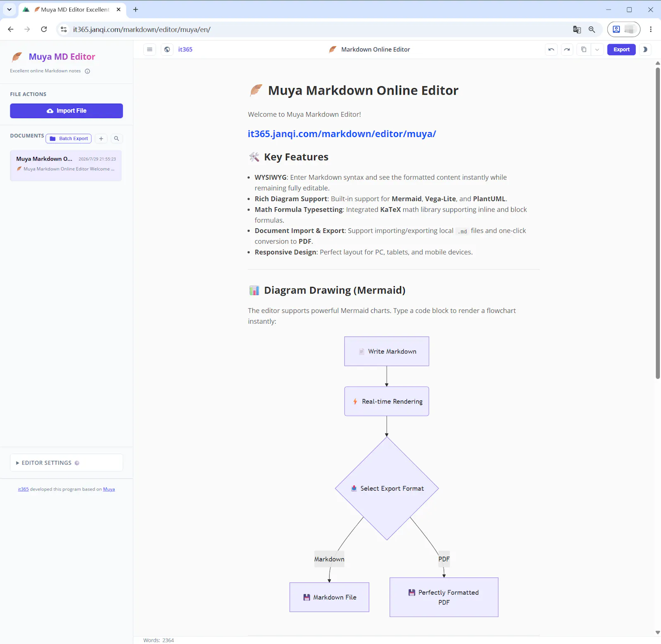Click the DOCUMENTS section label

coord(27,136)
